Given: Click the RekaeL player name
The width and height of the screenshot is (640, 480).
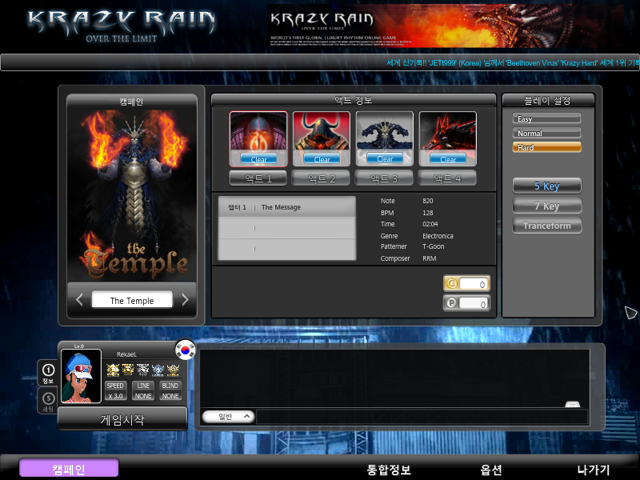Looking at the screenshot, I should click(x=127, y=354).
